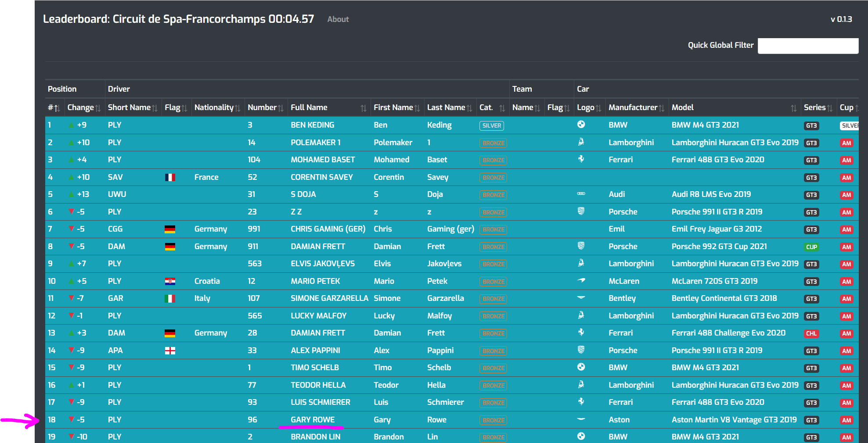Viewport: 868px width, 443px height.
Task: Click Croatia flag in Mario Petek row
Action: tap(170, 281)
